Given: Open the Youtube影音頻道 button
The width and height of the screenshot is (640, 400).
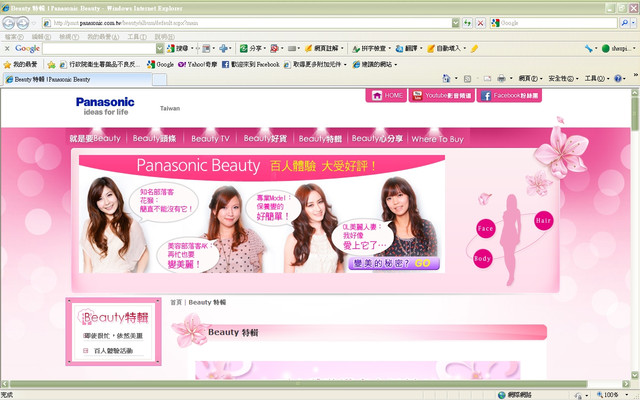Looking at the screenshot, I should pos(442,95).
